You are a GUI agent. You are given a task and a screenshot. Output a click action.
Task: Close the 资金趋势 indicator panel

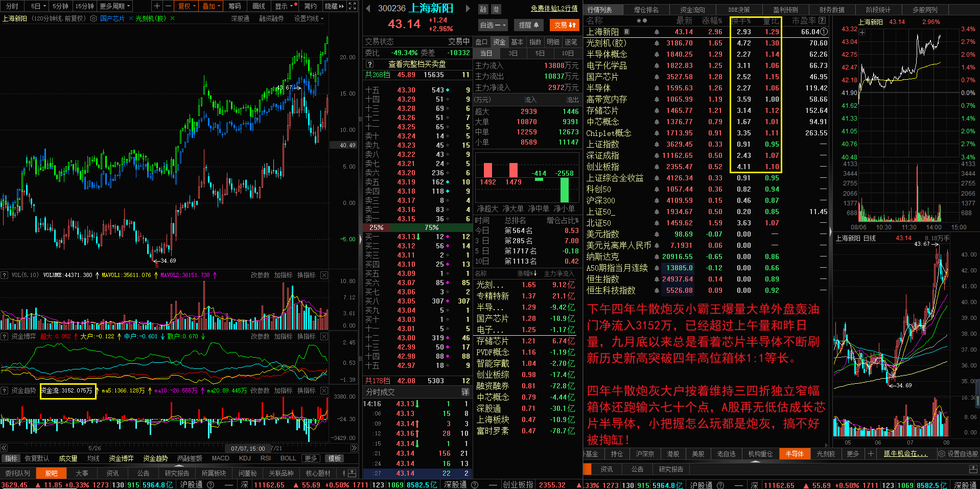pos(324,390)
